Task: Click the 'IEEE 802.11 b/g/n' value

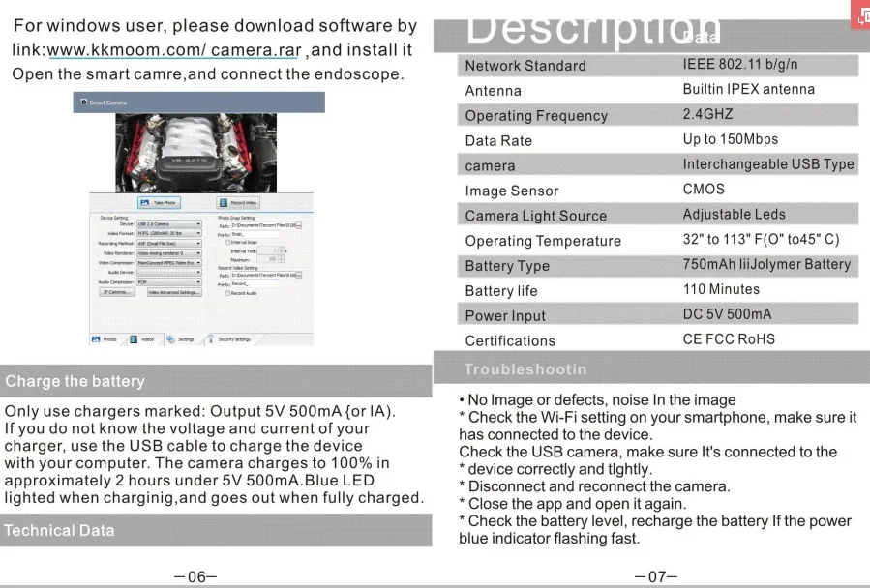Action: 740,65
